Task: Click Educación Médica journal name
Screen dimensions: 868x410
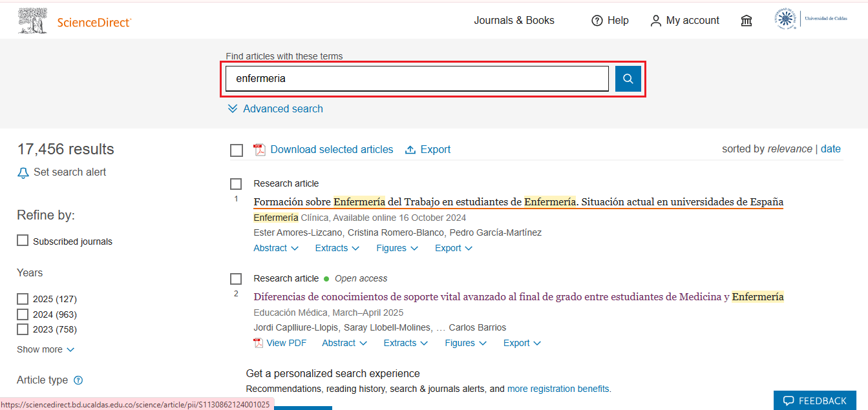Action: [x=291, y=313]
